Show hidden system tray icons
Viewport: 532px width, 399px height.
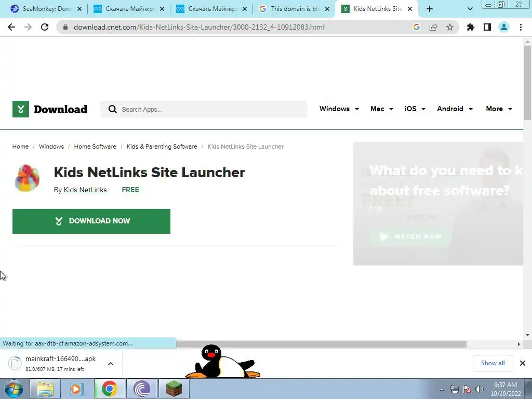442,389
